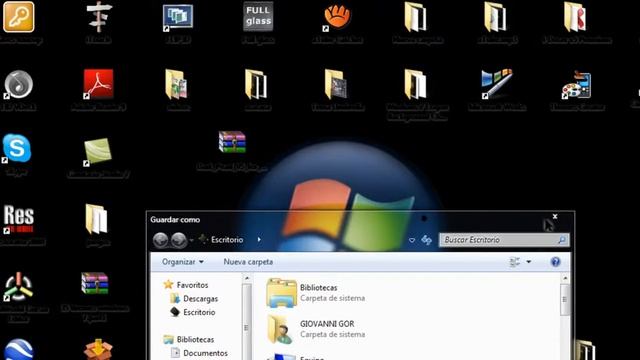
Task: Open the recent pages arrow beside forward button
Action: click(x=191, y=240)
